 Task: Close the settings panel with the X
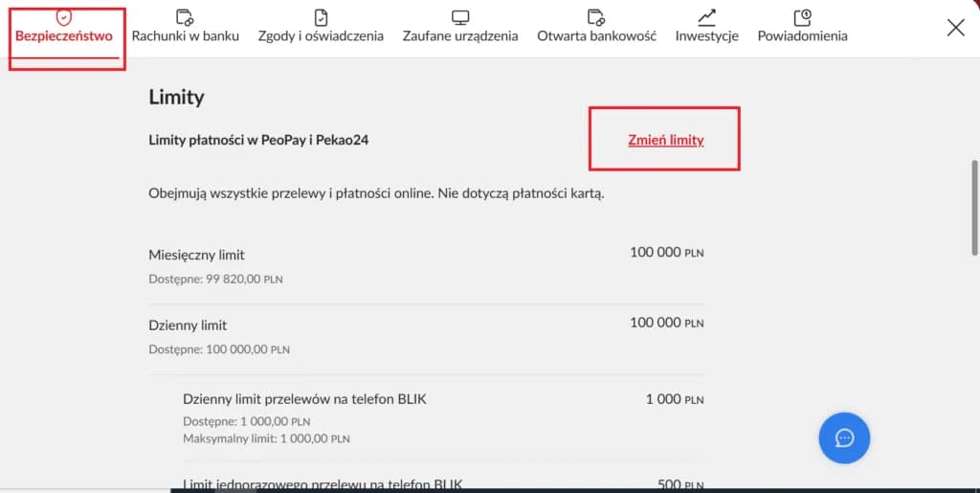(955, 28)
